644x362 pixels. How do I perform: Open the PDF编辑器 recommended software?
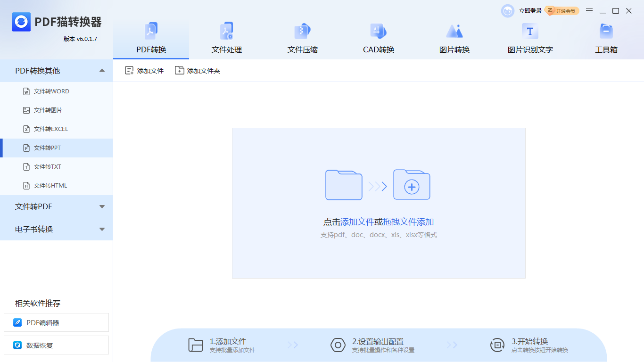(56, 322)
